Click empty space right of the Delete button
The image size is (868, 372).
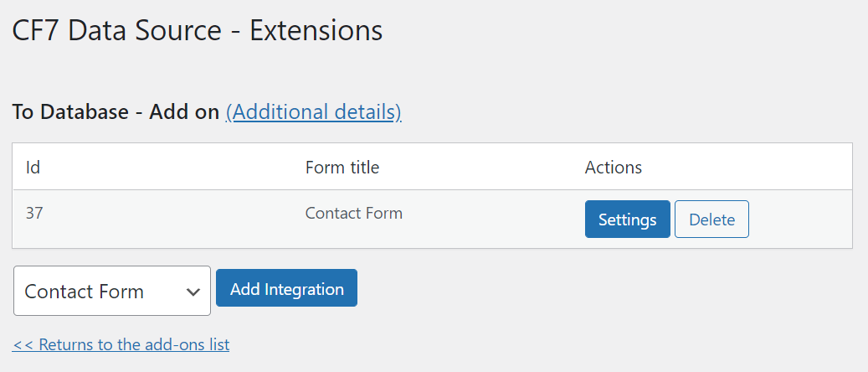pyautogui.click(x=799, y=220)
